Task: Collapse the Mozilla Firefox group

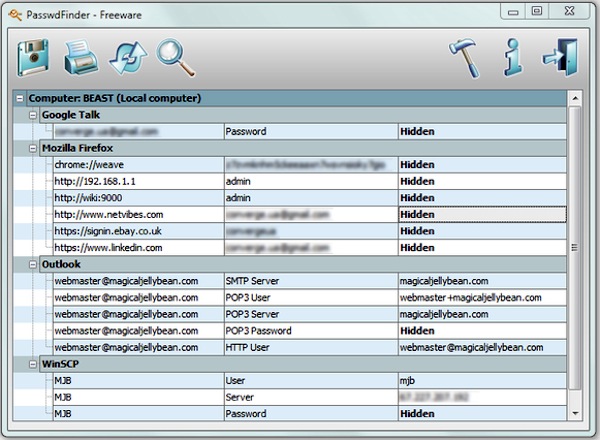Action: coord(33,148)
